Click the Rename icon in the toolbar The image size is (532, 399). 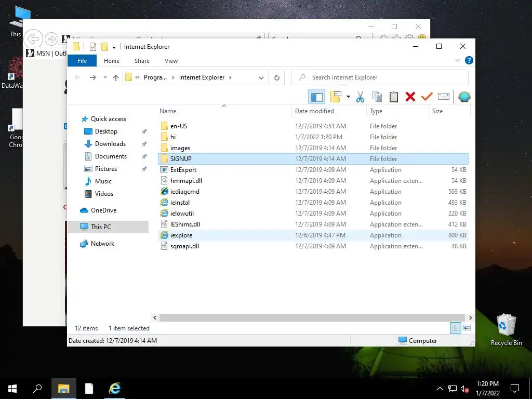click(x=444, y=97)
